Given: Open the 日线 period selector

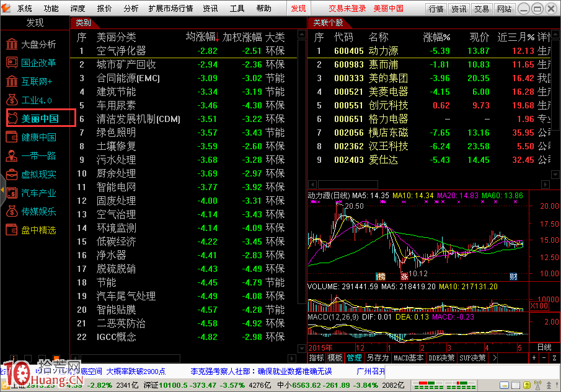Looking at the screenshot, I should coord(544,347).
